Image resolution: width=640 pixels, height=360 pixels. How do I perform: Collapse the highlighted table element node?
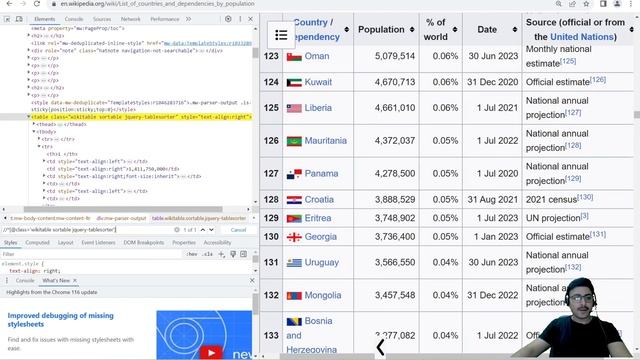click(x=29, y=117)
